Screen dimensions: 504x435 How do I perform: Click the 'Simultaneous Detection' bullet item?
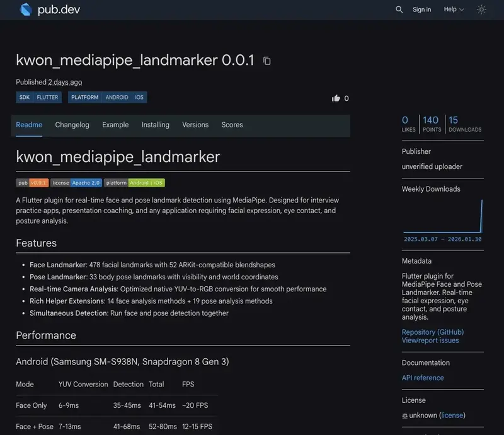pos(129,313)
